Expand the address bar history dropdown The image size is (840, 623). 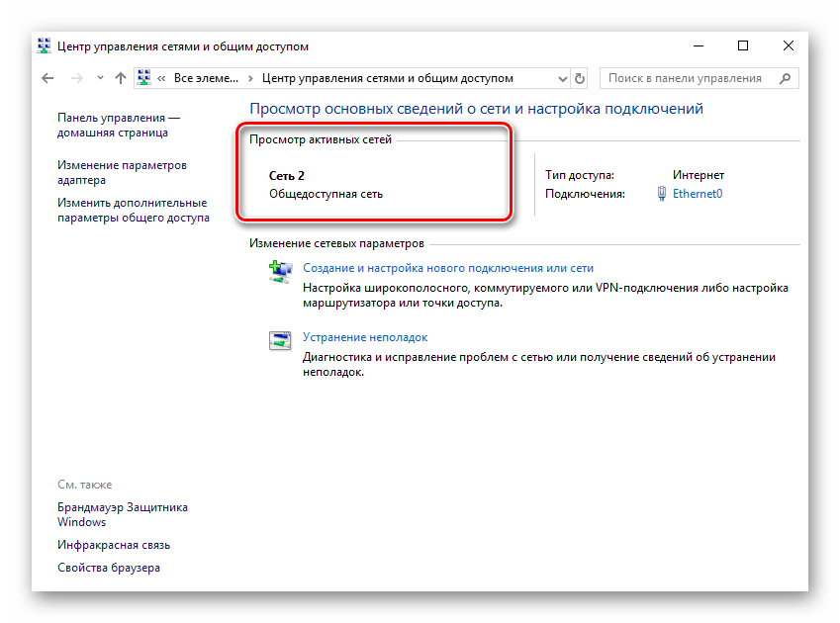coord(562,78)
